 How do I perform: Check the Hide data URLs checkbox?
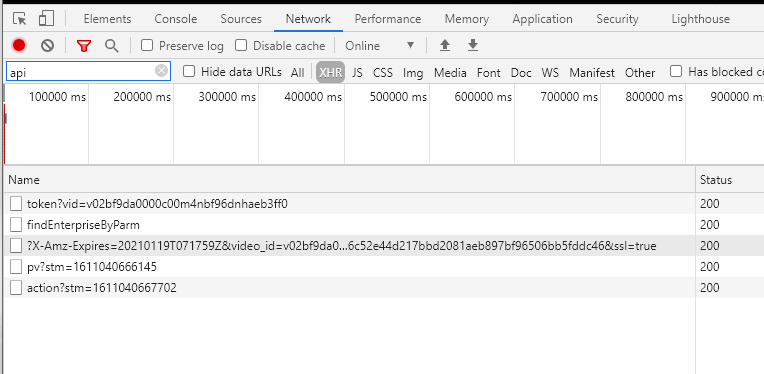click(189, 72)
